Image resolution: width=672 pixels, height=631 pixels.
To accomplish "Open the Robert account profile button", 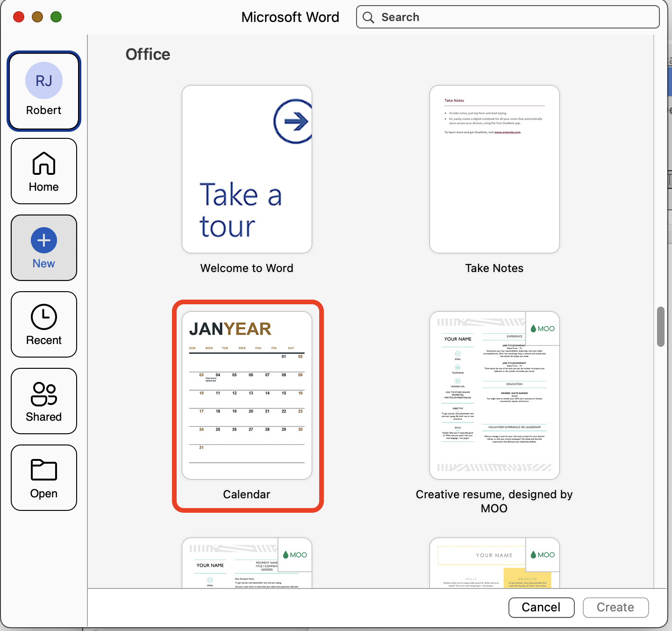I will click(44, 91).
